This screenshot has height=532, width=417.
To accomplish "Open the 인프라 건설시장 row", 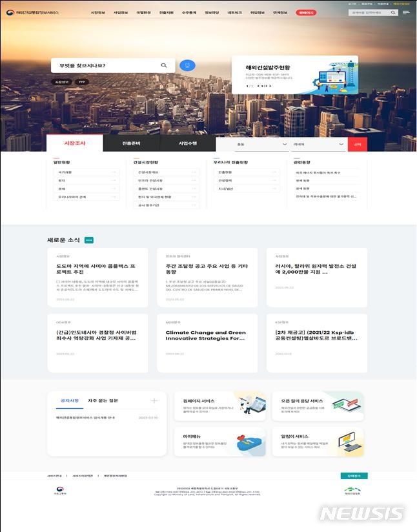I will pyautogui.click(x=167, y=181).
